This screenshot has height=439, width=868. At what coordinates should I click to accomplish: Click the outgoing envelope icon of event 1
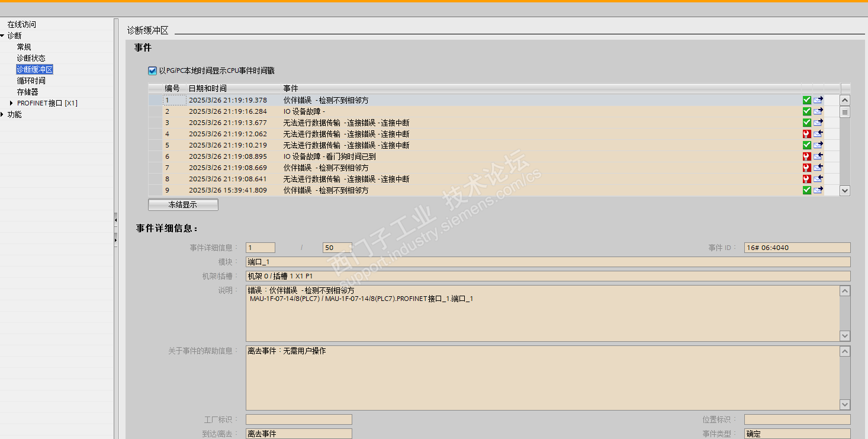[x=818, y=100]
